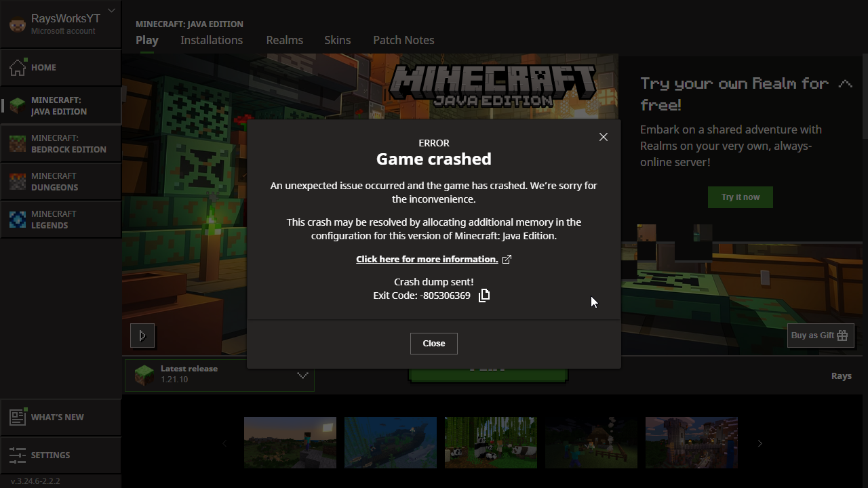Switch to the Realms tab
The image size is (868, 488).
[285, 40]
